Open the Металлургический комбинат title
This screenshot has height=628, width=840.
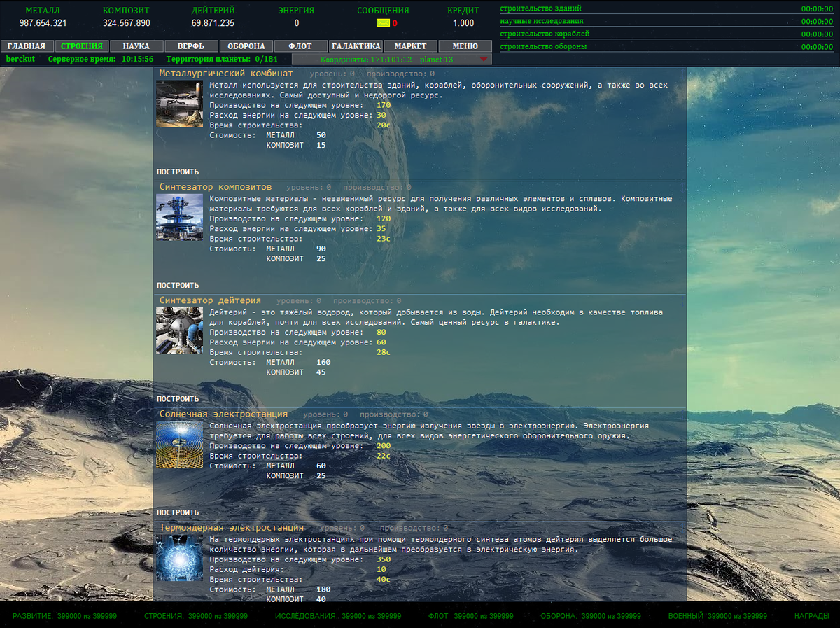click(x=226, y=74)
